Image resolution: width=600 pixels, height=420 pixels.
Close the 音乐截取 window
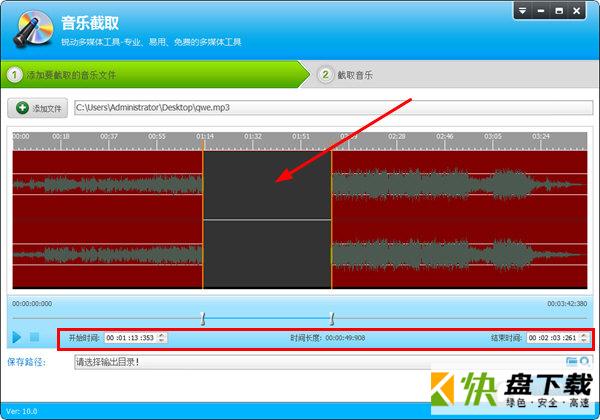click(577, 11)
